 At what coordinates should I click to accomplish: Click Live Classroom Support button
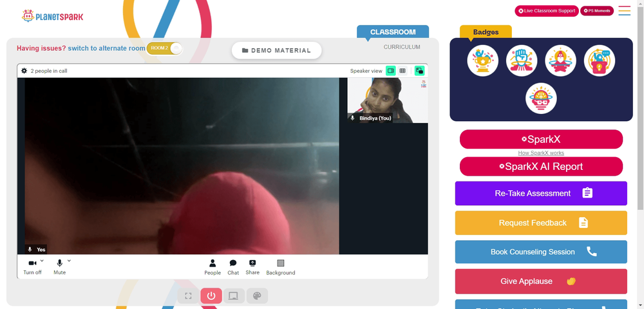click(x=547, y=11)
